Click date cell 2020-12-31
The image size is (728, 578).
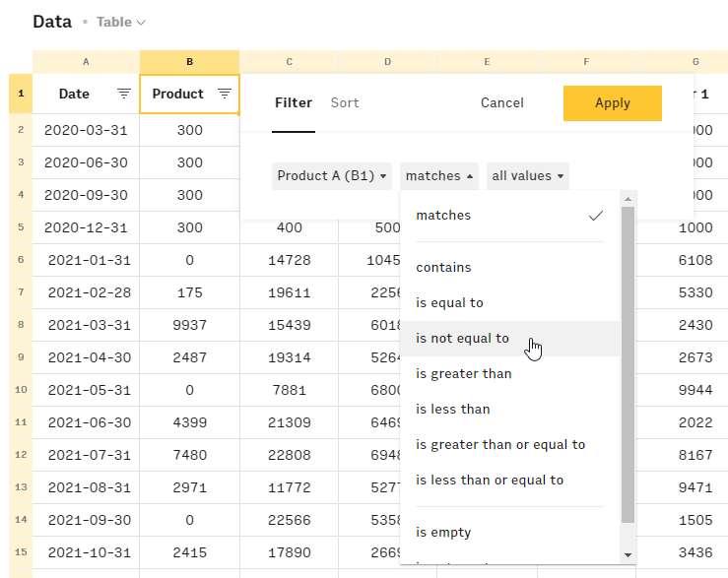(86, 227)
